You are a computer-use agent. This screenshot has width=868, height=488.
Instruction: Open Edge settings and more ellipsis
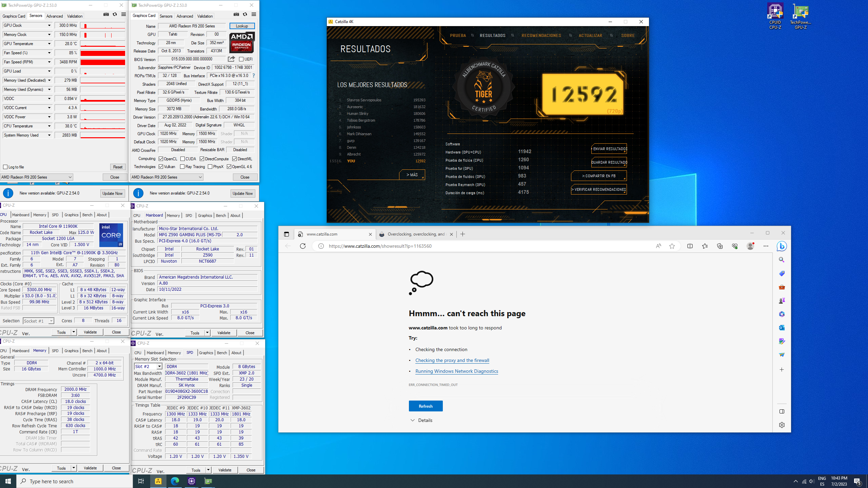766,246
